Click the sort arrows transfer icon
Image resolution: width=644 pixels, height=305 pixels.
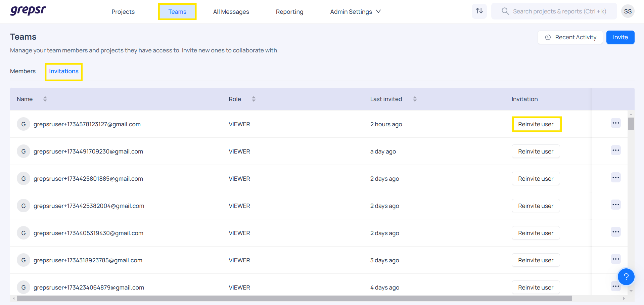479,11
